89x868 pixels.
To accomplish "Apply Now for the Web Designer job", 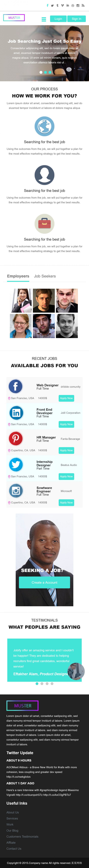I will pyautogui.click(x=66, y=398).
